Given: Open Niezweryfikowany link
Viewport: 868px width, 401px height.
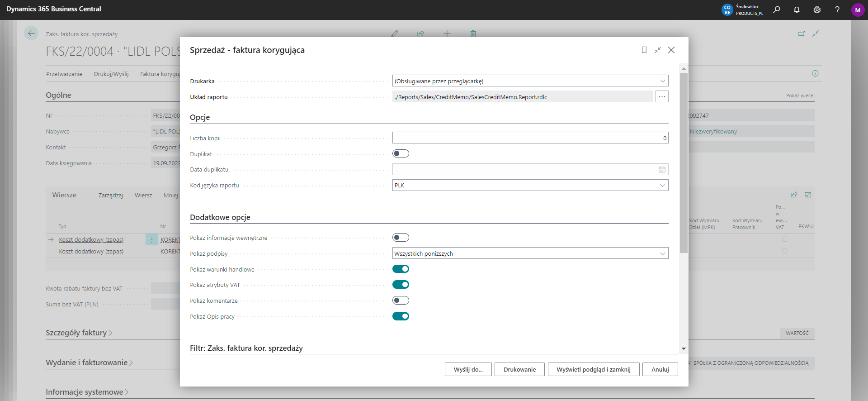Looking at the screenshot, I should tap(713, 132).
